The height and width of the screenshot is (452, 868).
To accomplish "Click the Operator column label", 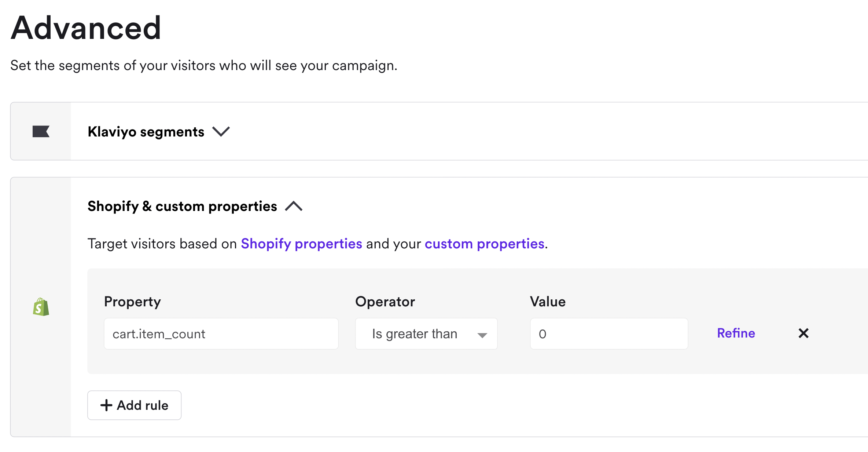I will (385, 302).
